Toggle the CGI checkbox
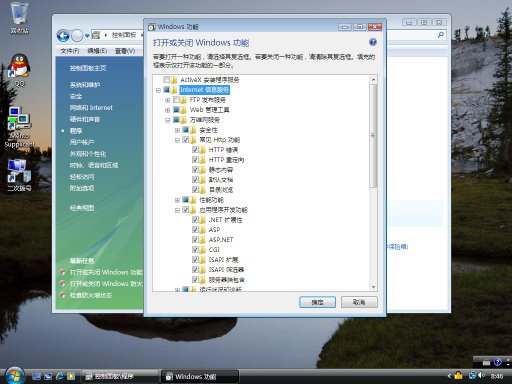 tap(195, 250)
